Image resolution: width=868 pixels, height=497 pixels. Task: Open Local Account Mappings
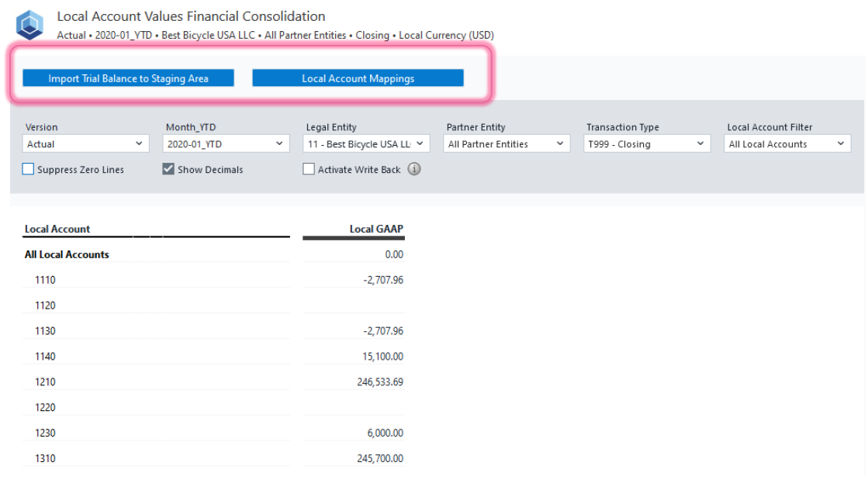(x=358, y=78)
